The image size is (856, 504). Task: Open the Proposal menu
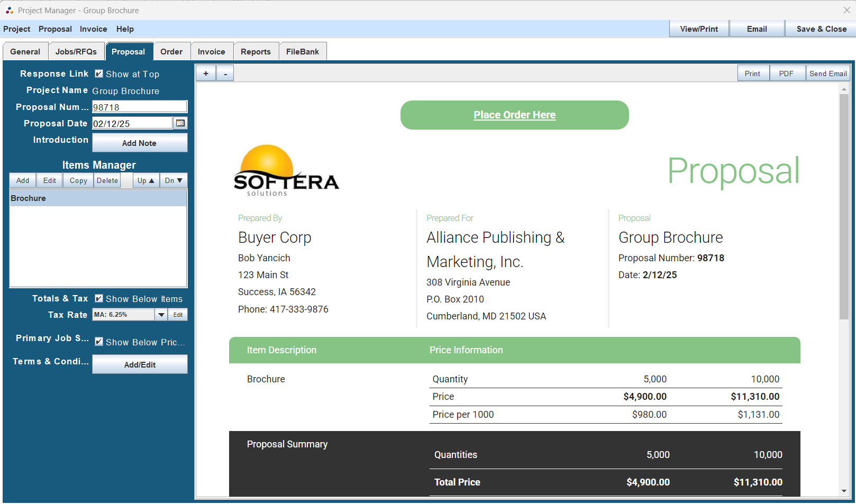tap(55, 29)
